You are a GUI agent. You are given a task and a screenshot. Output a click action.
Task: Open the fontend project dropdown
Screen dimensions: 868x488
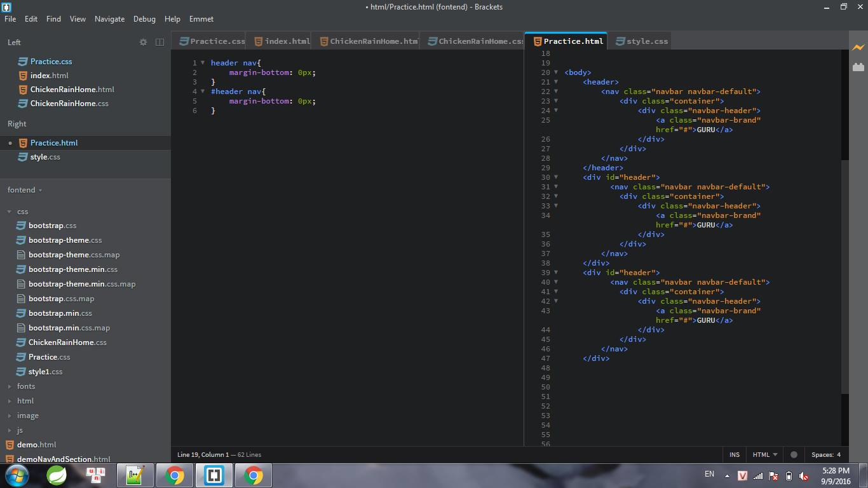25,190
